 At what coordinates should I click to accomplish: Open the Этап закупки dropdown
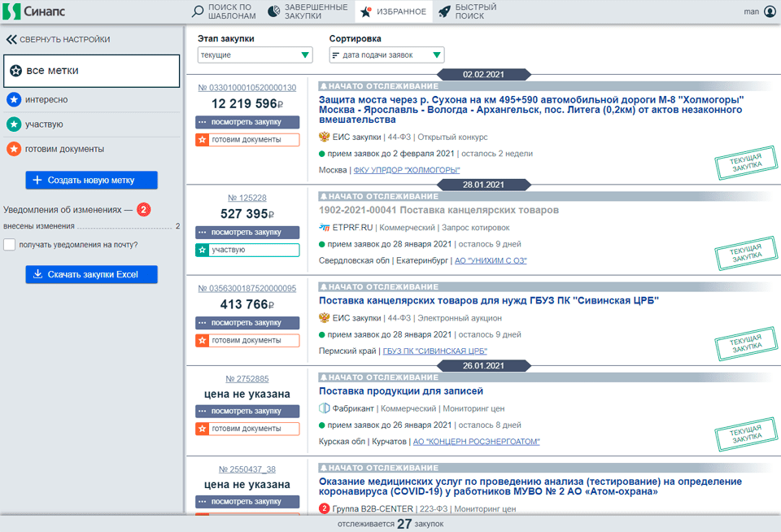[255, 55]
